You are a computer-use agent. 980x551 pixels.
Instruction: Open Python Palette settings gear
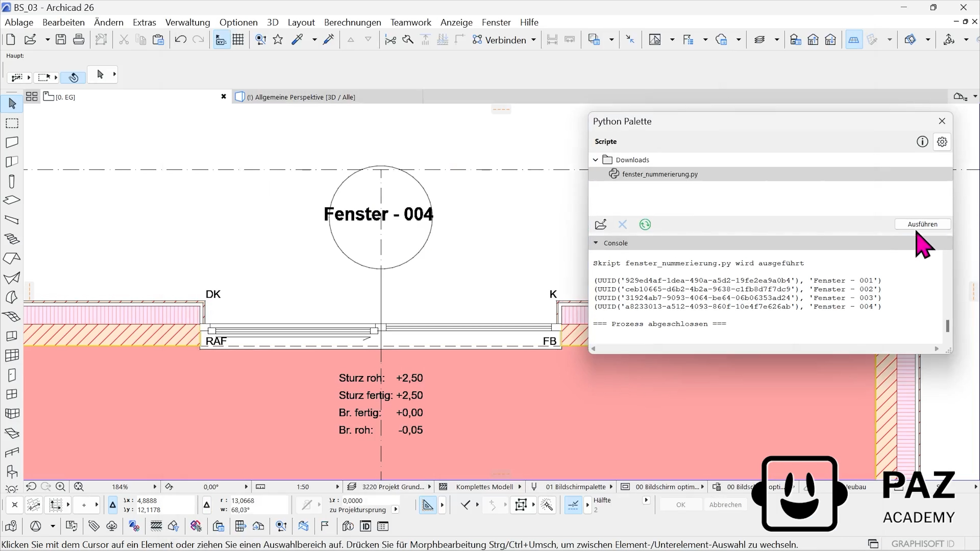(942, 142)
